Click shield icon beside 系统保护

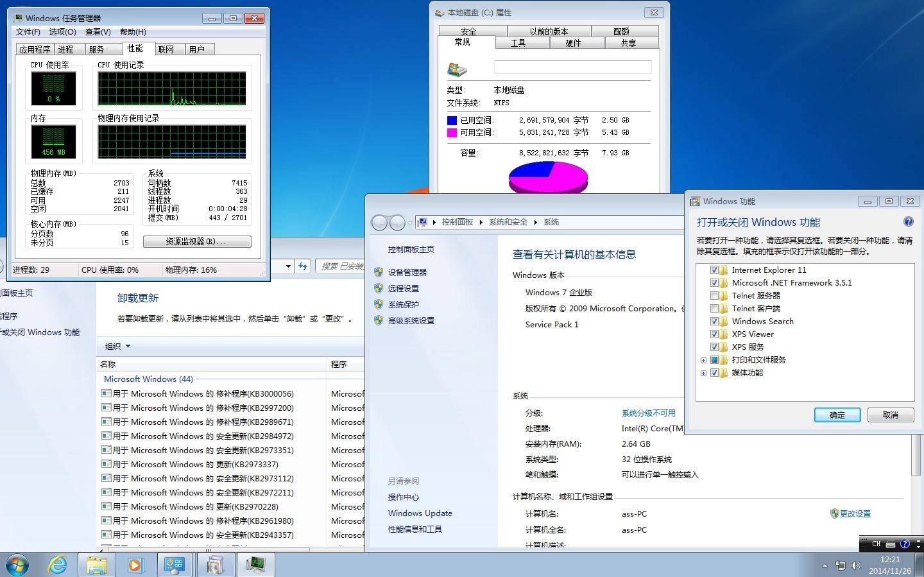(379, 304)
